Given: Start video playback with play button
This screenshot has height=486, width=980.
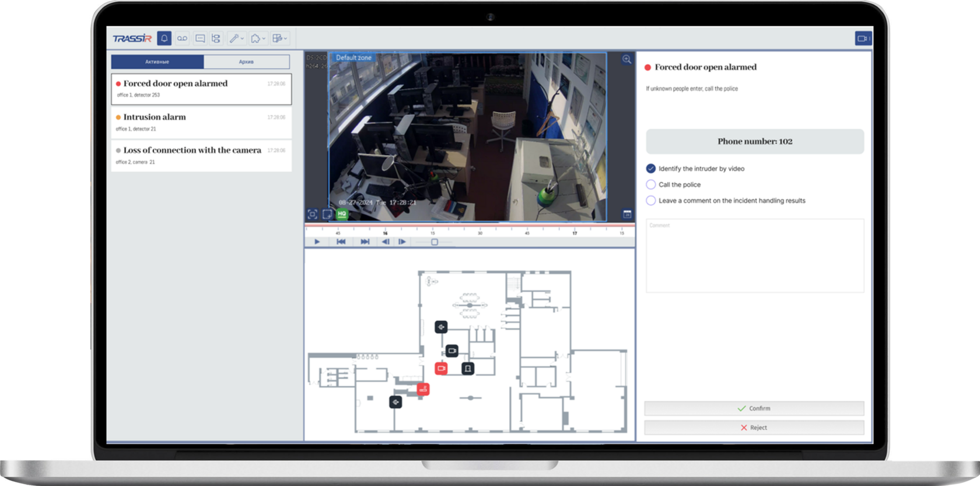Looking at the screenshot, I should [317, 242].
